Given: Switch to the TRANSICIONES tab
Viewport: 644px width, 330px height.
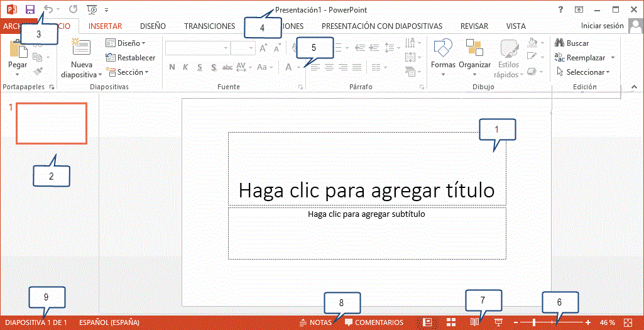Looking at the screenshot, I should (209, 26).
